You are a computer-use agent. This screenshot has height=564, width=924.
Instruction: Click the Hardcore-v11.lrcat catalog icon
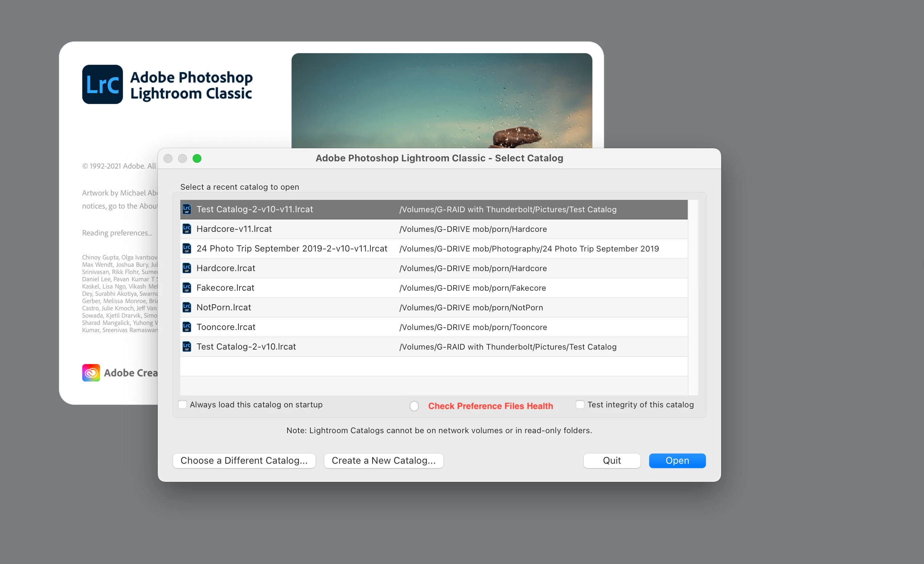(187, 229)
